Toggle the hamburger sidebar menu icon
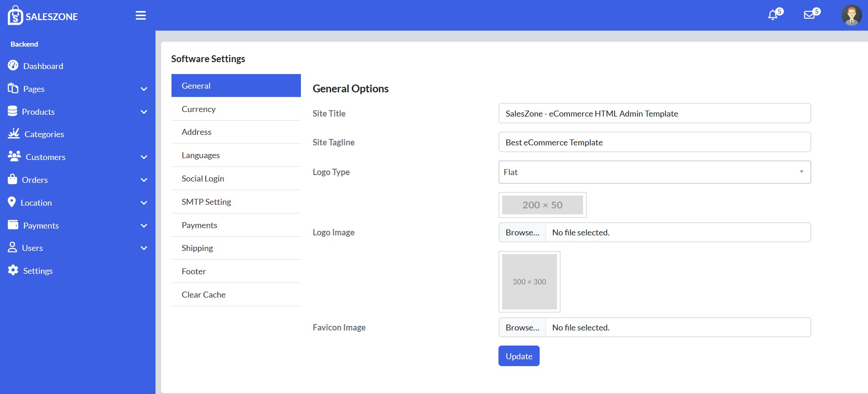Viewport: 868px width, 394px height. click(141, 16)
